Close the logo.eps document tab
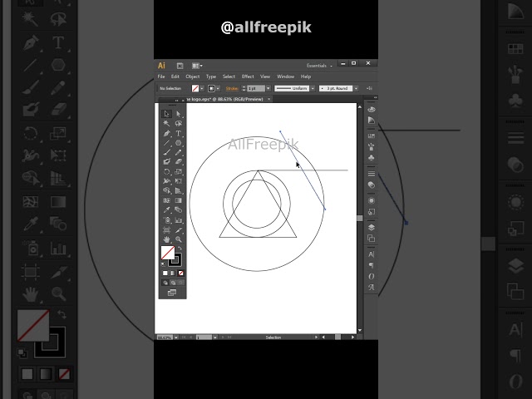 point(269,99)
